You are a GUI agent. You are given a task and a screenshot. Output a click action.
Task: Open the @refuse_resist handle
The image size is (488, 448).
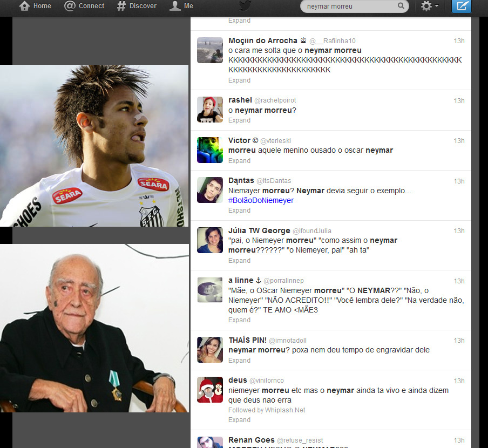pyautogui.click(x=300, y=440)
